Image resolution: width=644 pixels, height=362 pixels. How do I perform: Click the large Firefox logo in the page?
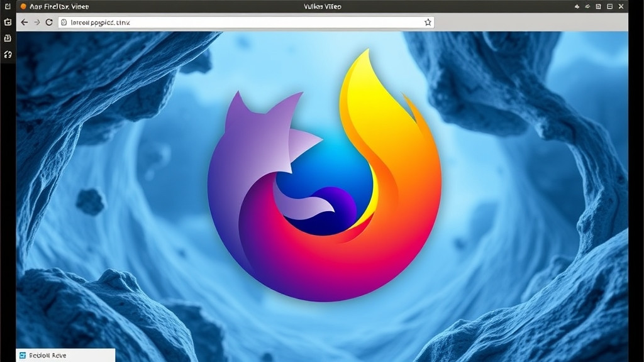pyautogui.click(x=325, y=175)
